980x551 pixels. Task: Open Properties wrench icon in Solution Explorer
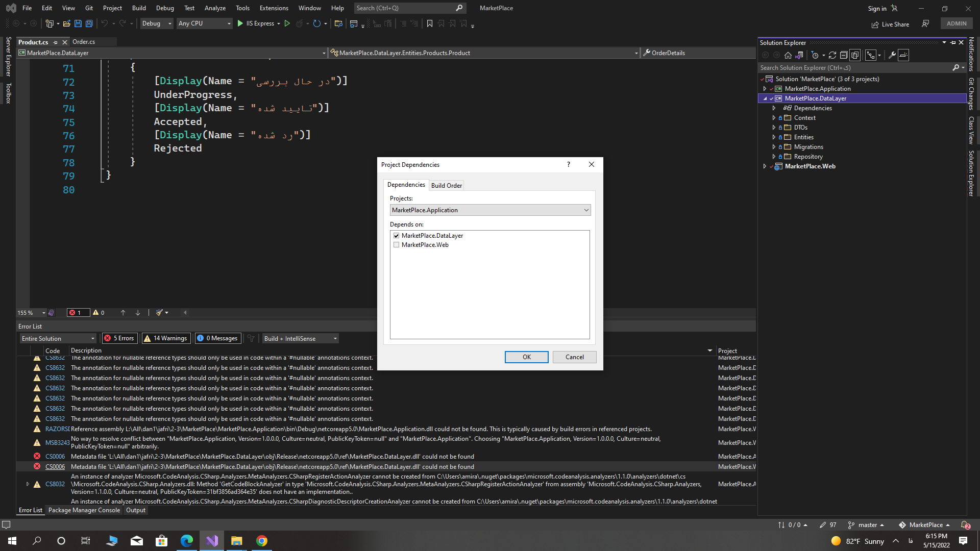point(892,55)
